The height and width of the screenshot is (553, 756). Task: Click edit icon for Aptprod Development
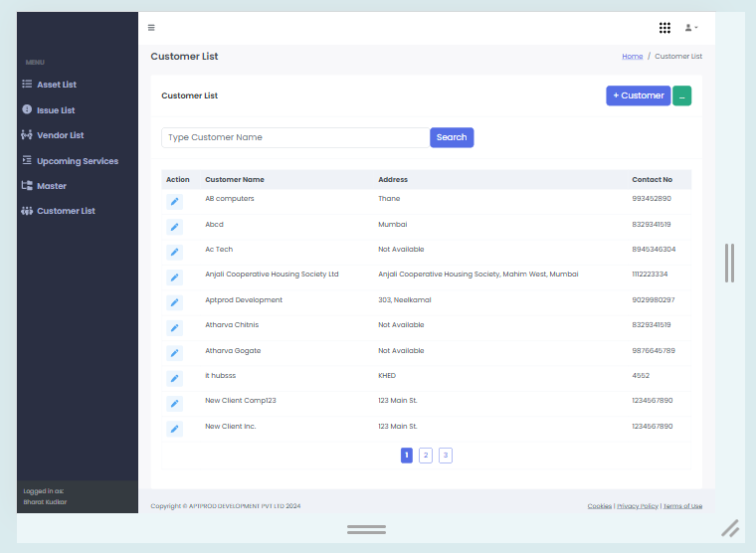[x=175, y=302]
